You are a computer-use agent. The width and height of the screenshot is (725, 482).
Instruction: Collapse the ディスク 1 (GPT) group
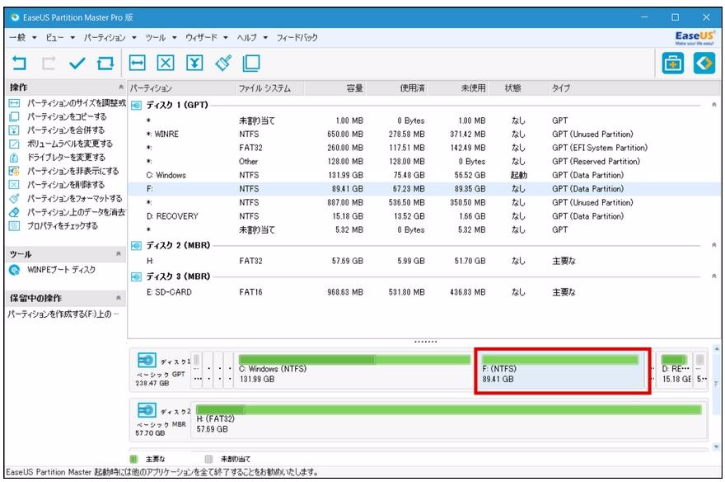point(714,105)
